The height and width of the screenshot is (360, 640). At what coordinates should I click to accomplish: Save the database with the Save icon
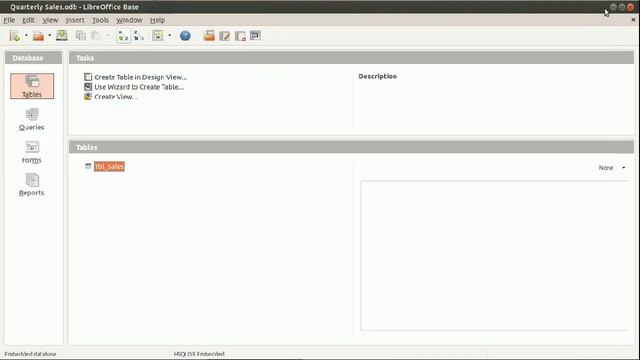pos(62,36)
